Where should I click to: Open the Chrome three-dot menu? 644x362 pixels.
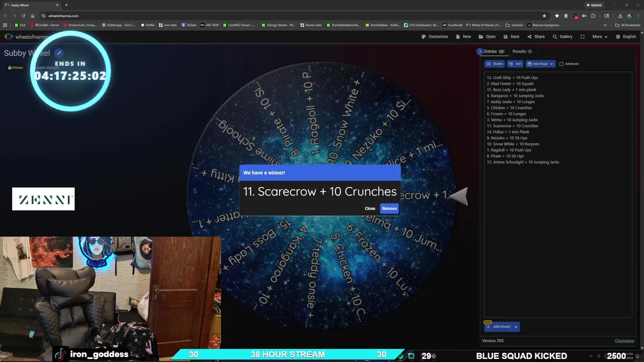[x=638, y=16]
